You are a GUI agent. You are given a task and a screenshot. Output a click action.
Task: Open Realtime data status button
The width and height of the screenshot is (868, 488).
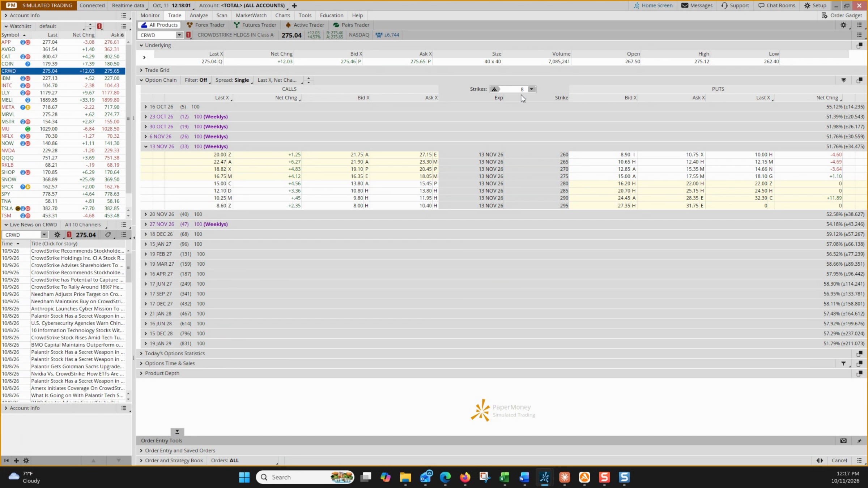tap(128, 5)
